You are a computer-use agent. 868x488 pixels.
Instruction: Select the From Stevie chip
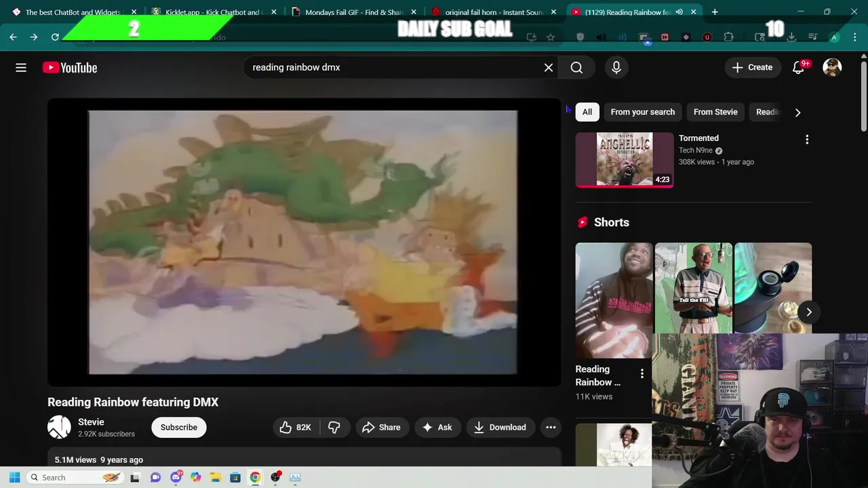715,112
